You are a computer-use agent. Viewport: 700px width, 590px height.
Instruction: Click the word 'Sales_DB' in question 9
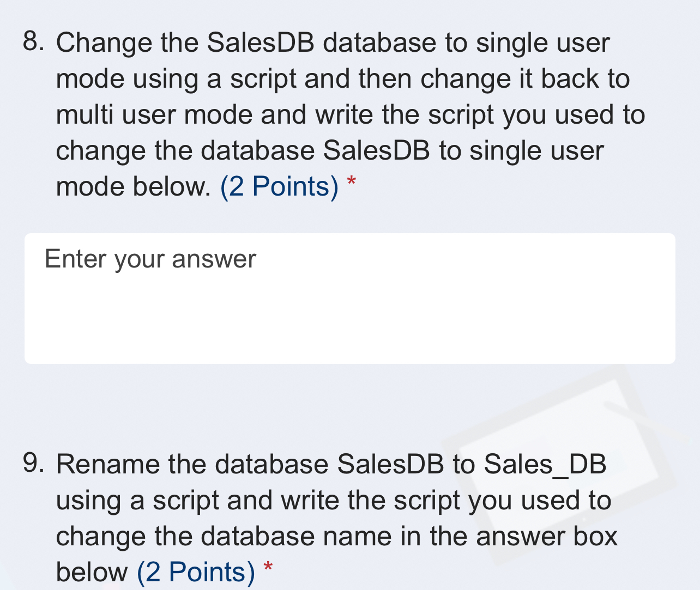[x=545, y=464]
